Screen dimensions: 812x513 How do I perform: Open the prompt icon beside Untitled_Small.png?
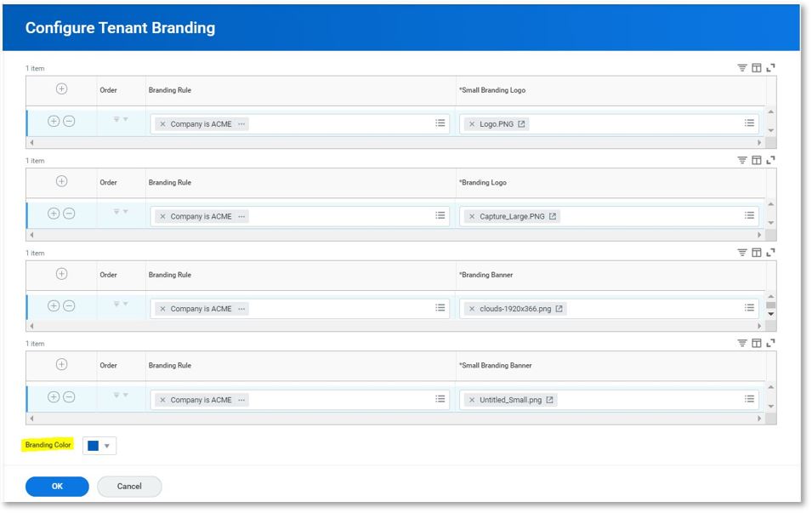[x=749, y=399]
